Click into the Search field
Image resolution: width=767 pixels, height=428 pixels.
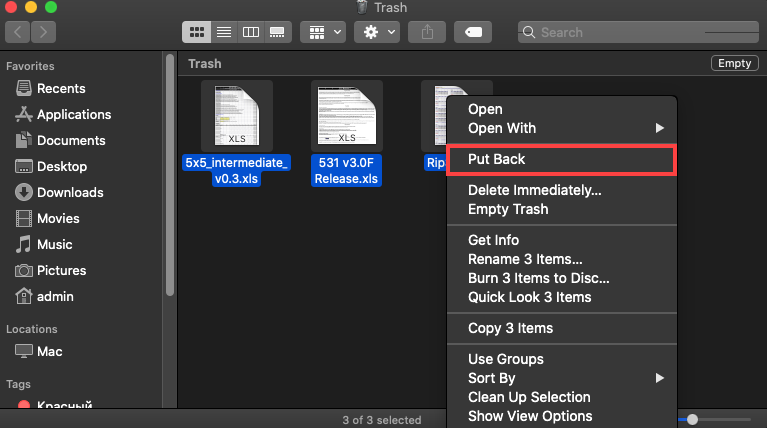coord(638,32)
